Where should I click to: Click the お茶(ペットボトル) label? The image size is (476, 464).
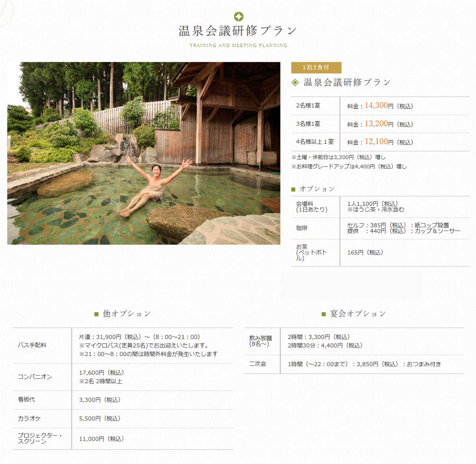coord(312,252)
